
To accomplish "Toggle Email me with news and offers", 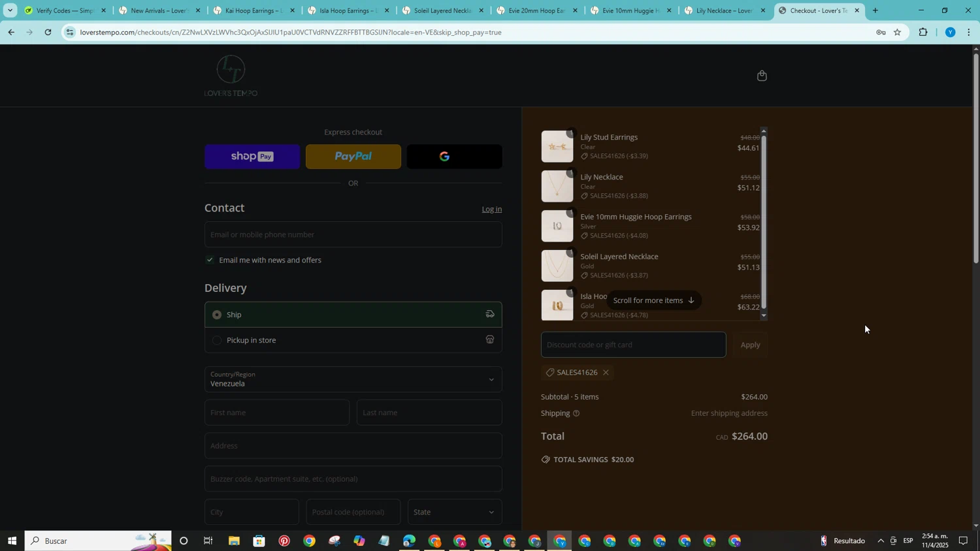I will click(x=210, y=260).
